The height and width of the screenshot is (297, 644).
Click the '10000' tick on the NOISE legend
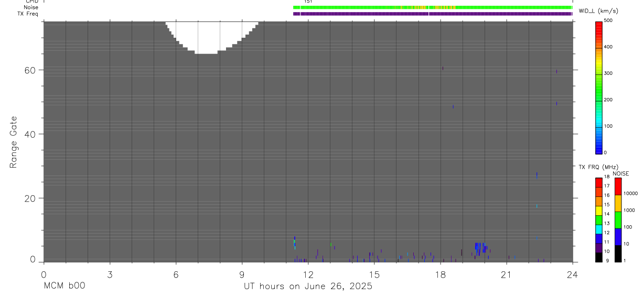631,193
